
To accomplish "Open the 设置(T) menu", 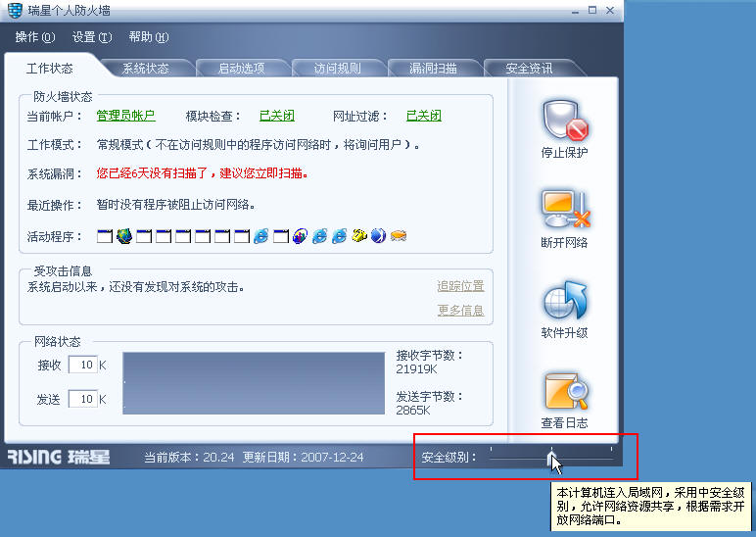I will (x=92, y=37).
